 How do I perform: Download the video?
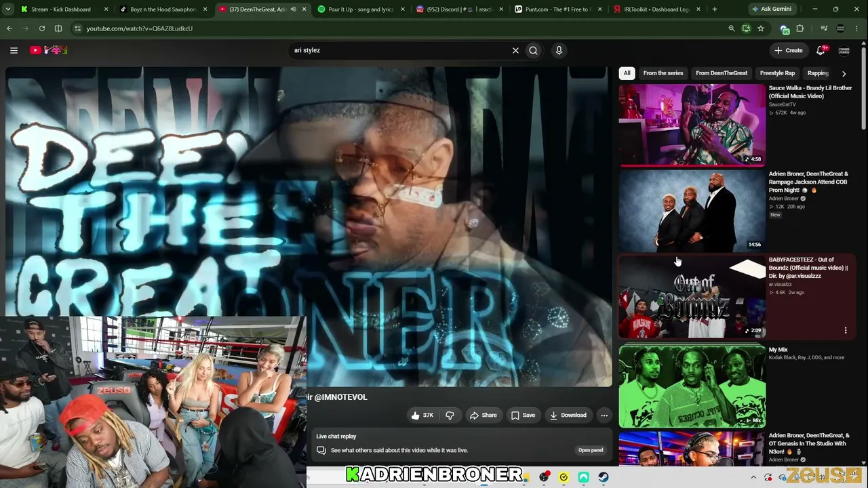point(568,415)
